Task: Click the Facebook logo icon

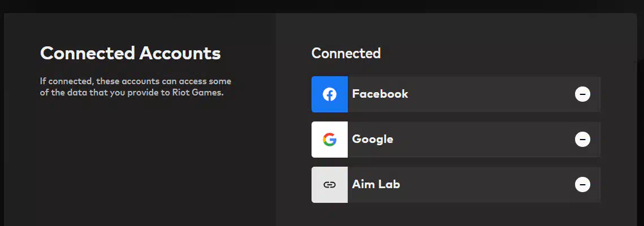Action: 330,94
